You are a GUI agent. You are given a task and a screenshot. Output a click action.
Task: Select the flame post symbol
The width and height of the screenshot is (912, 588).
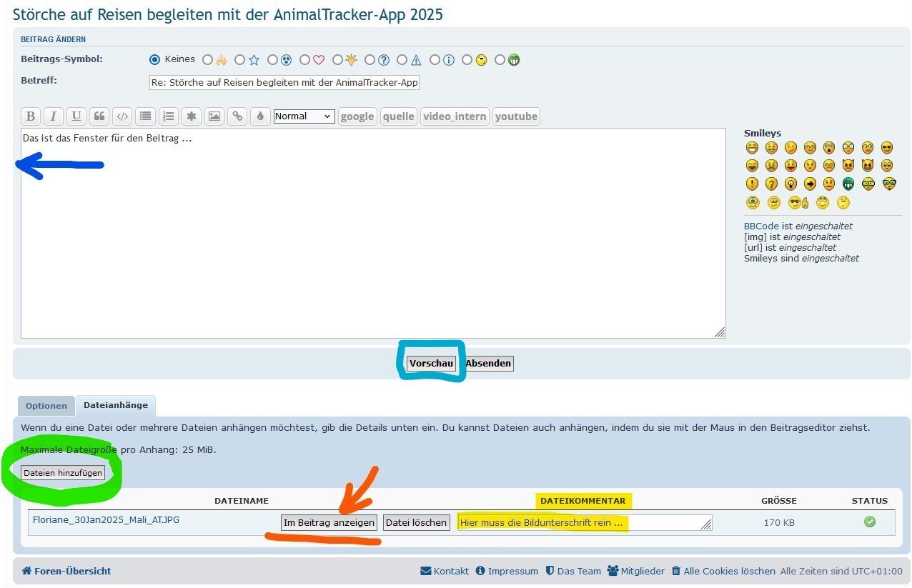[x=207, y=60]
